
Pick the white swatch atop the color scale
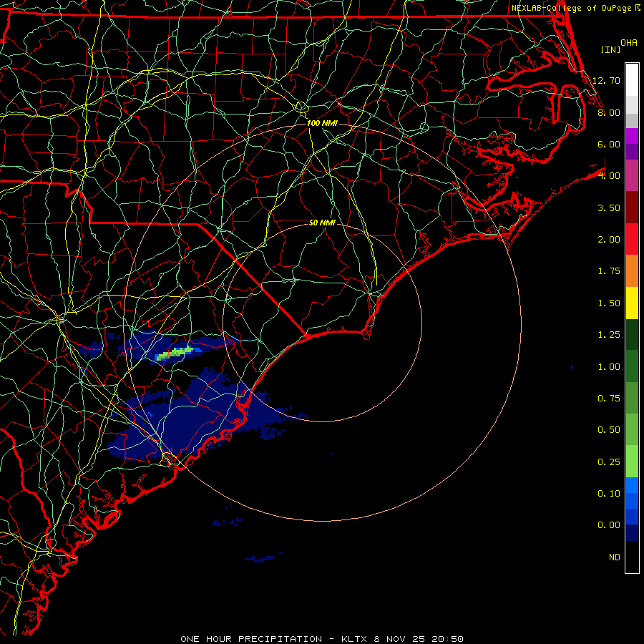(x=632, y=80)
